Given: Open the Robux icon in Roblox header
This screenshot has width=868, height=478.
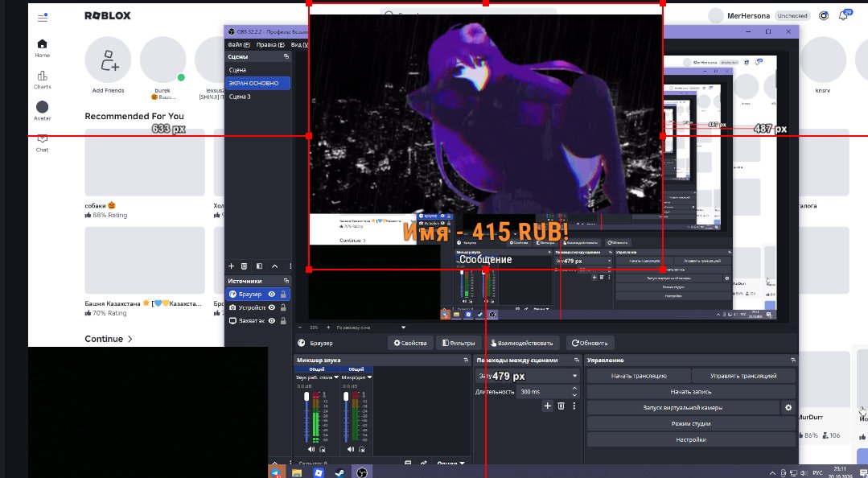Looking at the screenshot, I should coord(824,16).
